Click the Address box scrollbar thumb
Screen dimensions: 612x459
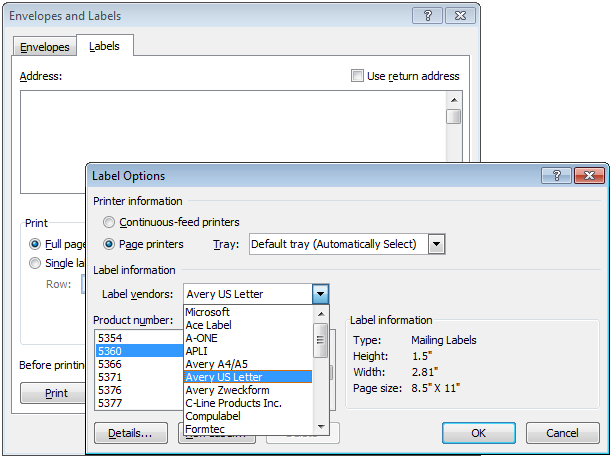coord(454,117)
